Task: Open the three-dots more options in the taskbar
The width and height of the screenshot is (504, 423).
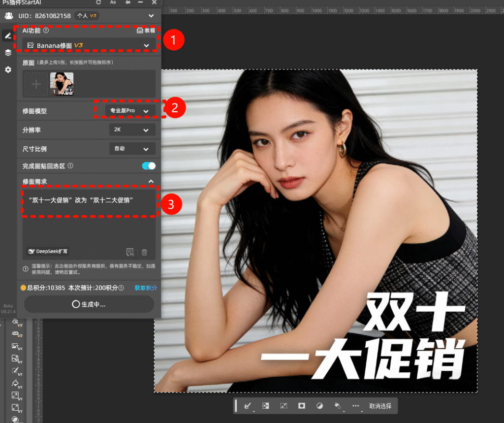Action: (356, 406)
